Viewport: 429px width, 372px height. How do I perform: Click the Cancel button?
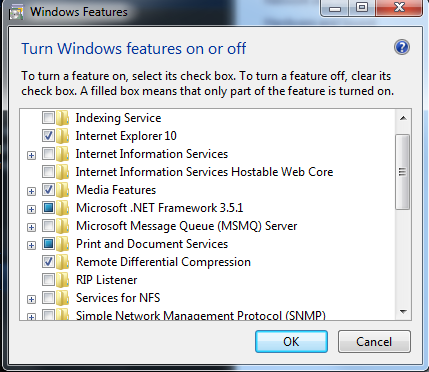374,342
